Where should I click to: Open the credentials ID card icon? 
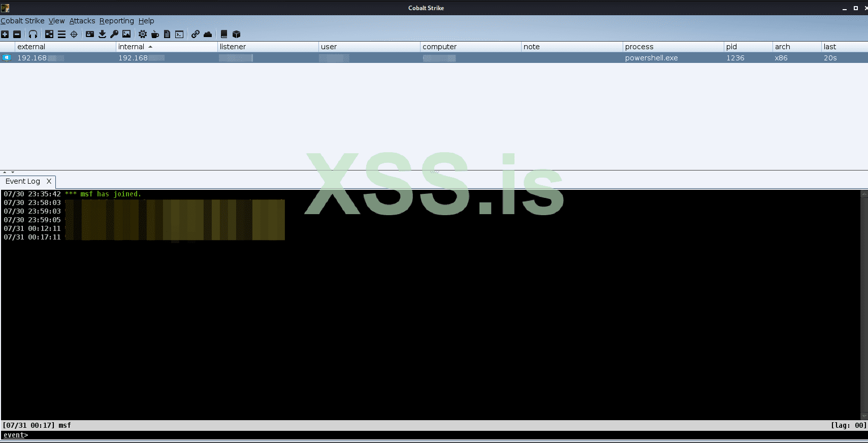coord(90,34)
